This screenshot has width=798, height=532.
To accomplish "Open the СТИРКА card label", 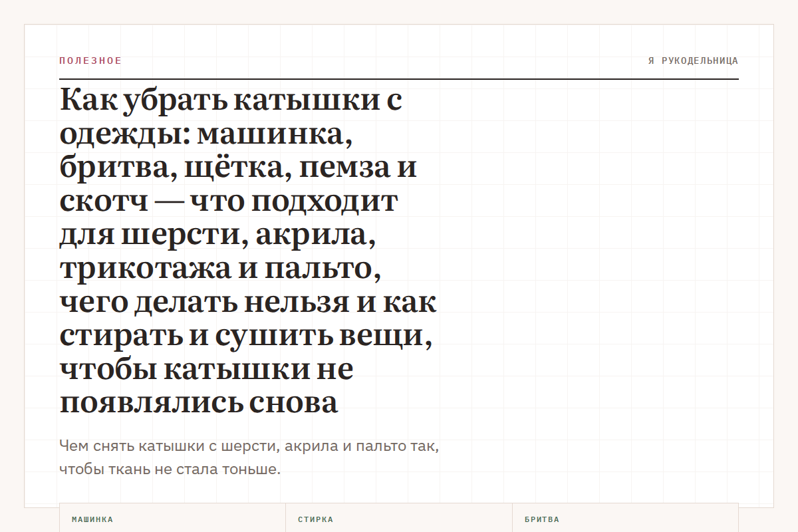I will (x=316, y=519).
